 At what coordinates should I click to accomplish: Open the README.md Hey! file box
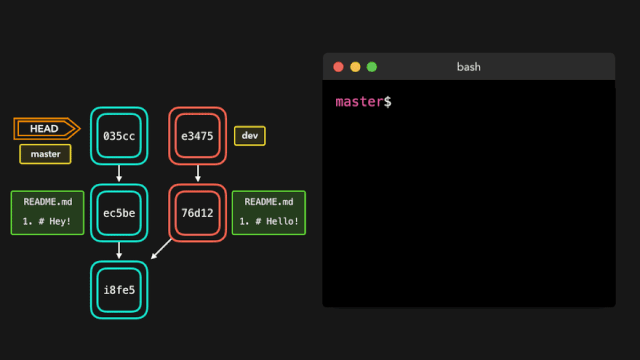click(47, 213)
